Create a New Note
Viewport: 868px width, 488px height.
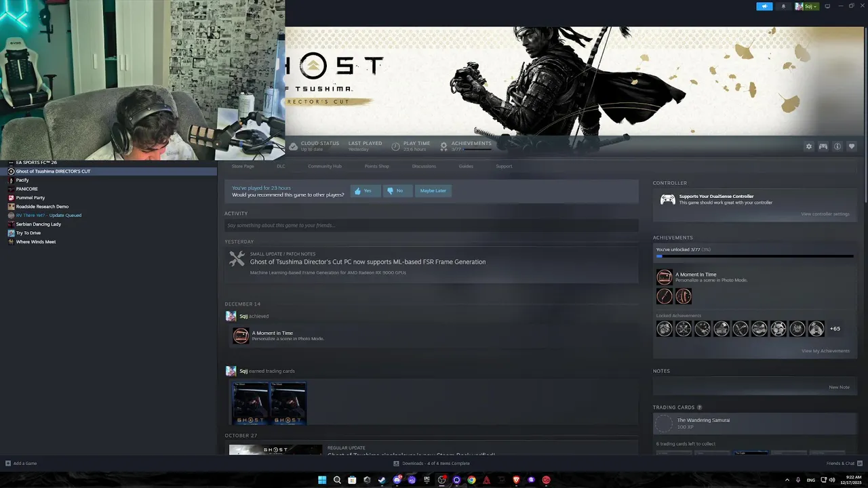839,387
